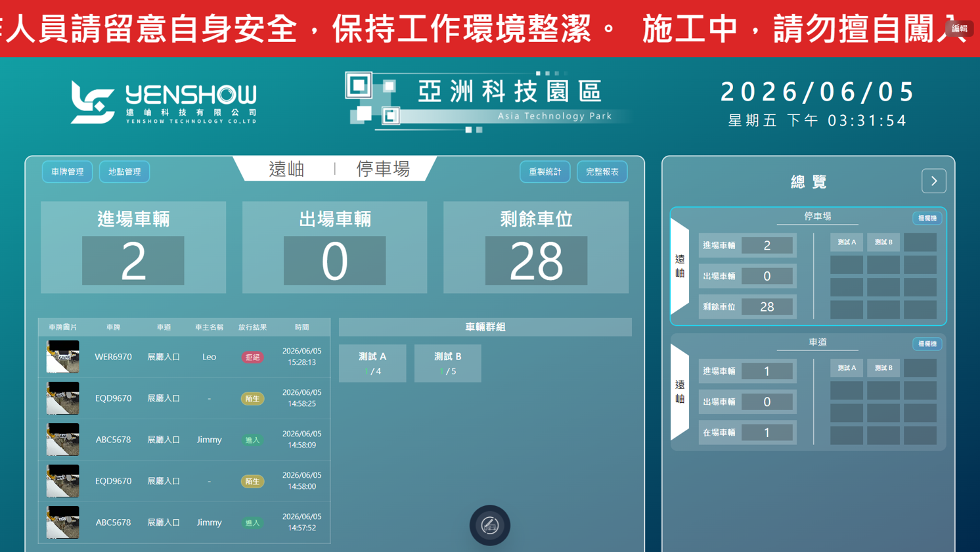Screen dimensions: 980x552
Task: Open the 編輯 button on the red banner
Action: [960, 28]
